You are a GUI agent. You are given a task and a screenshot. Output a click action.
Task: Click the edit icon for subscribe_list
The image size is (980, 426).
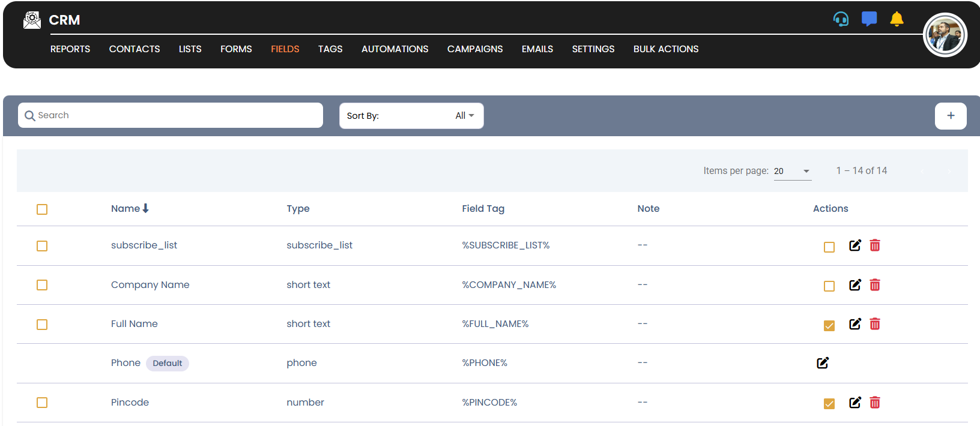click(x=855, y=245)
